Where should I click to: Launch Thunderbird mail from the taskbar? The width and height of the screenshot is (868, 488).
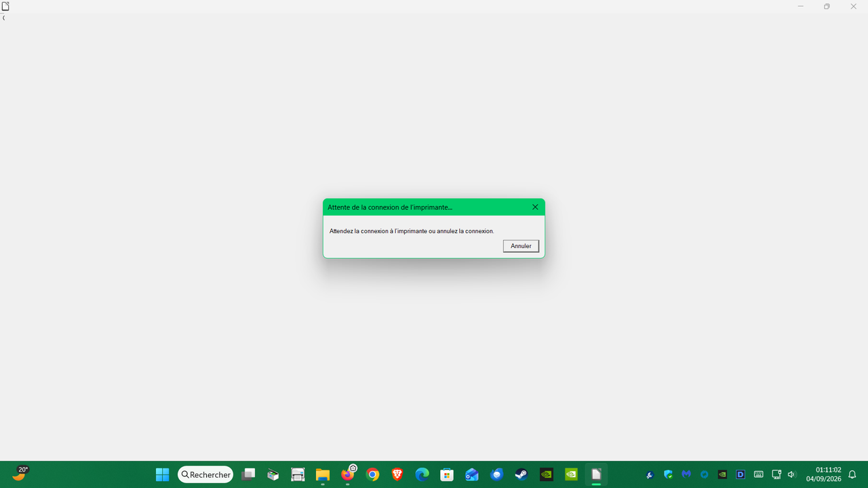tap(497, 474)
